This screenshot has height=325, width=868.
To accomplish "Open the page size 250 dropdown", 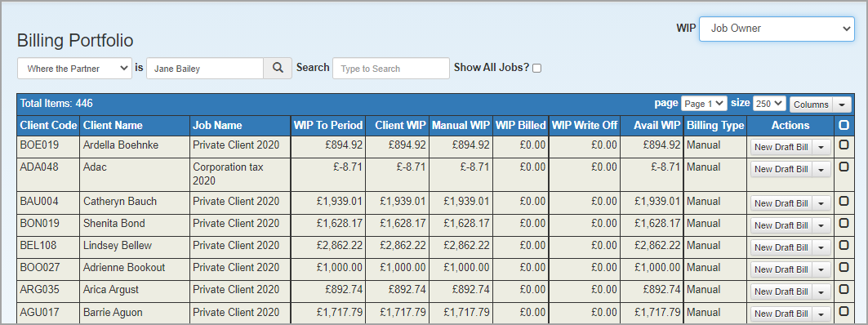I will [769, 104].
